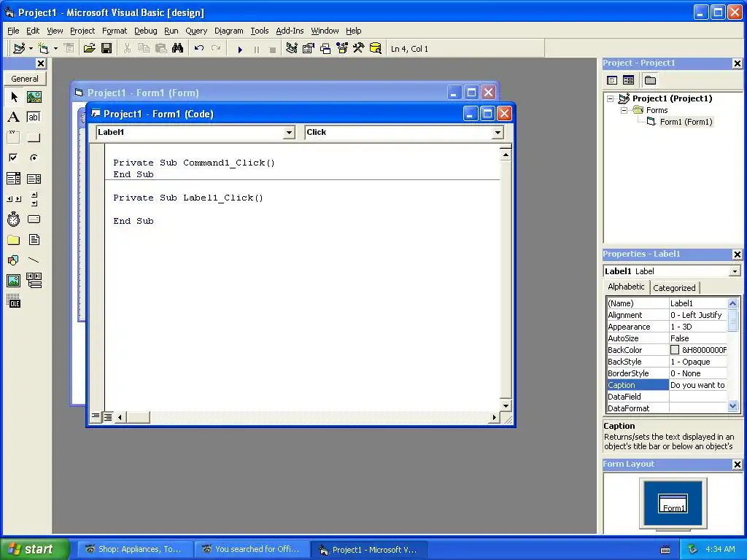Click the Find binoculars icon
Viewport: 747px width, 560px height.
click(178, 48)
